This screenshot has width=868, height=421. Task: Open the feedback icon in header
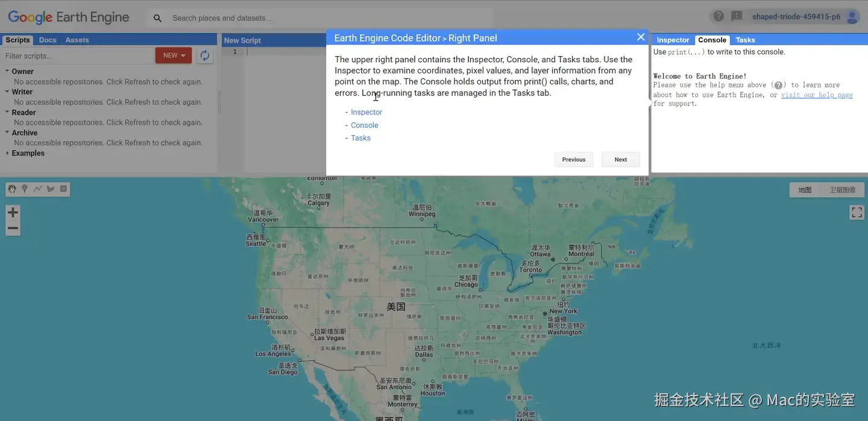tap(737, 16)
